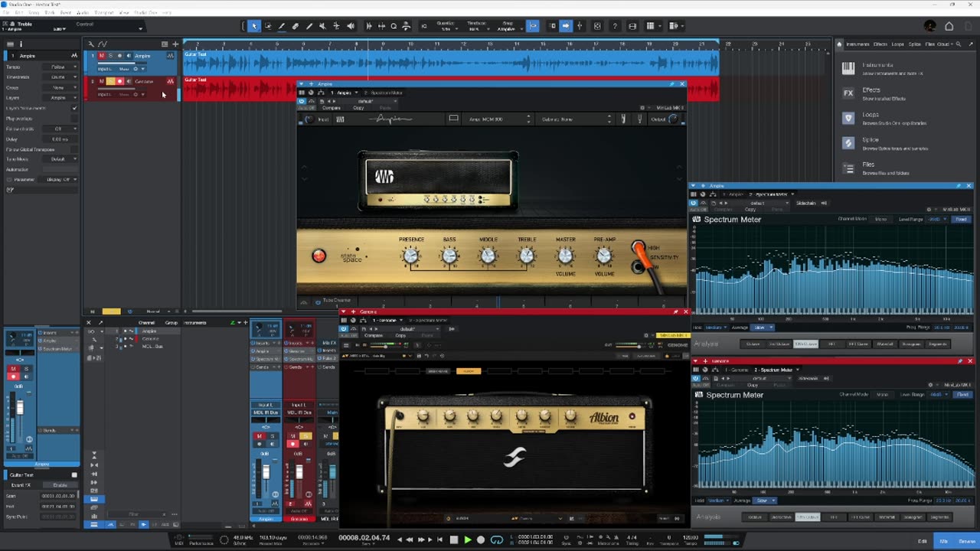Click the browser home tab icon
The image size is (980, 551).
pos(839,44)
